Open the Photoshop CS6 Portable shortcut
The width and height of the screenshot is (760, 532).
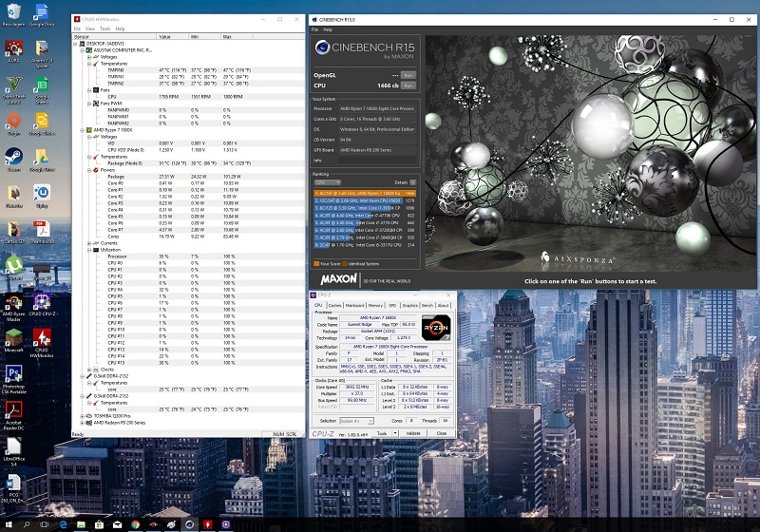(13, 374)
